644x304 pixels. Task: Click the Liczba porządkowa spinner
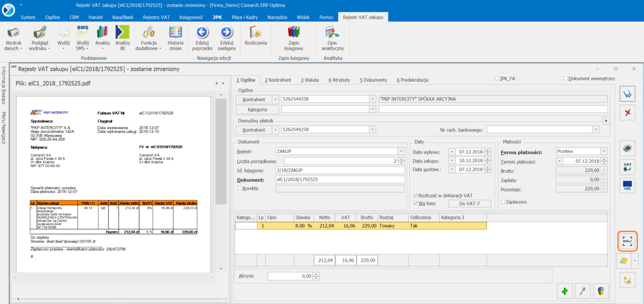tap(401, 161)
